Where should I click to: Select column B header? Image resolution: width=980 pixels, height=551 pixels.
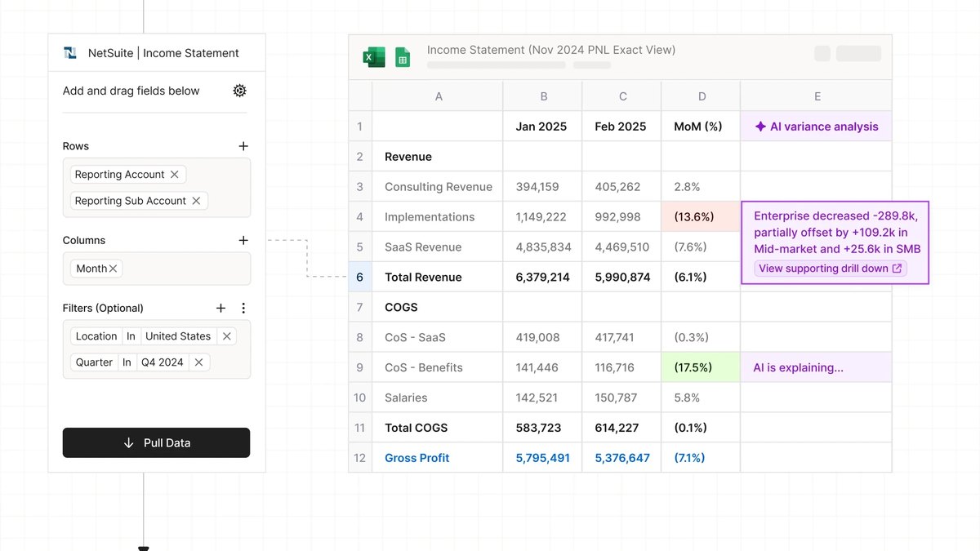pyautogui.click(x=543, y=96)
